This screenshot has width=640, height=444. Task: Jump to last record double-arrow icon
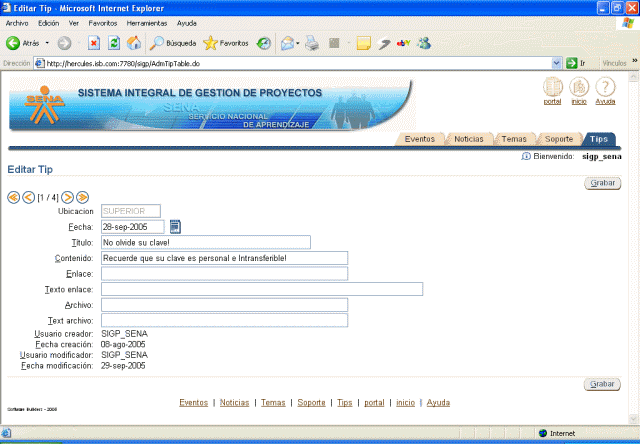tap(82, 198)
